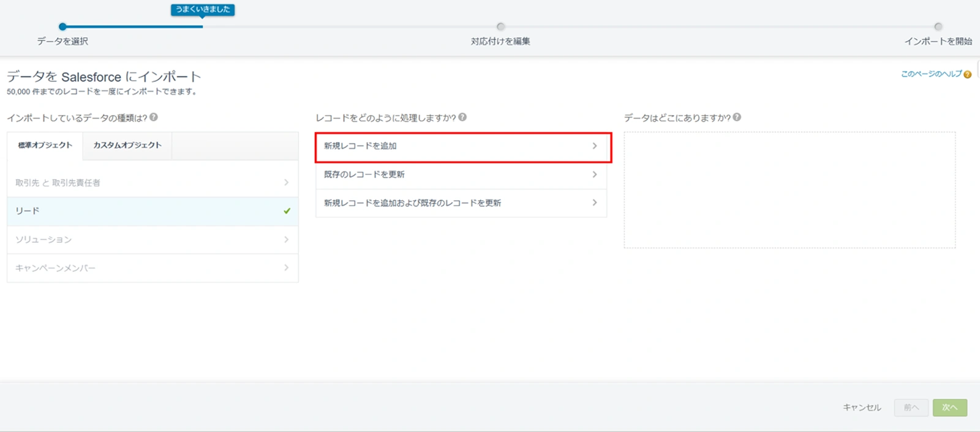This screenshot has width=980, height=432.
Task: Click help icon beside インポートしているデータの種類は?
Action: coord(154,117)
